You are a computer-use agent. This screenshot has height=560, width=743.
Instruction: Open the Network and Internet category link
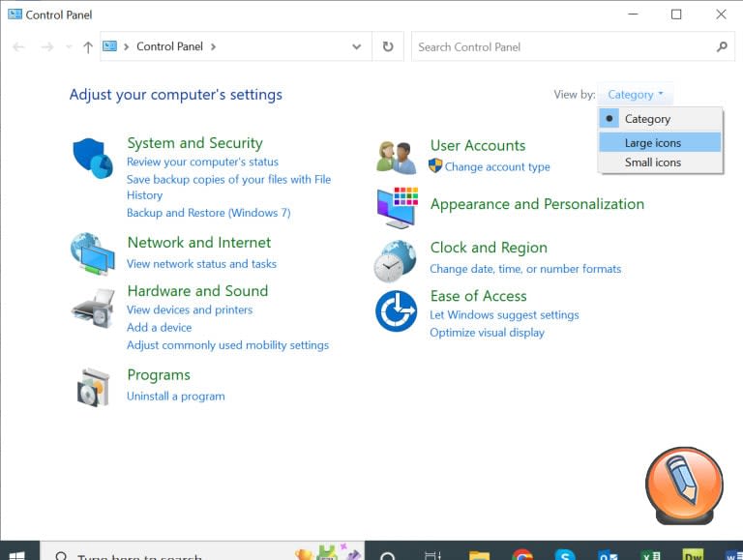point(199,242)
